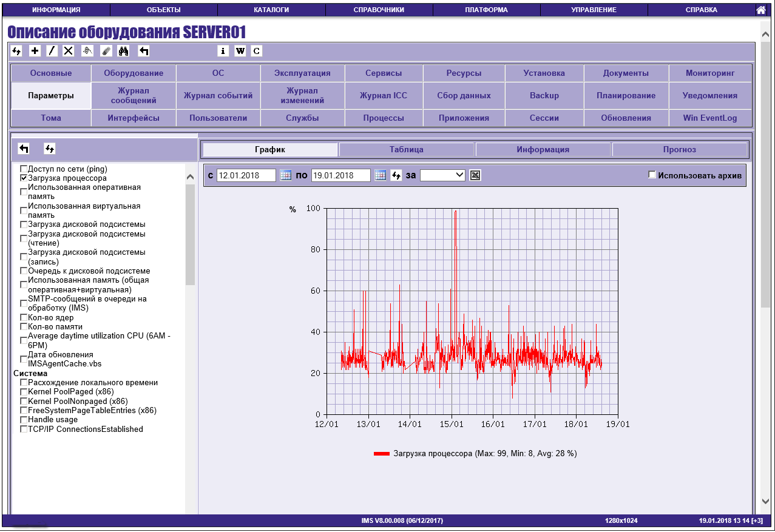This screenshot has height=532, width=775.
Task: Switch to the Таблица tab
Action: [407, 149]
